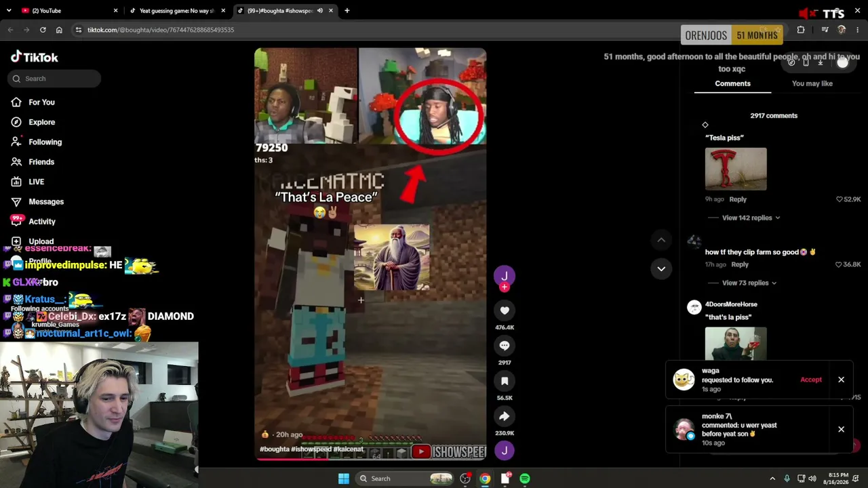Image resolution: width=868 pixels, height=488 pixels.
Task: Accept waga's follow request
Action: click(x=811, y=380)
